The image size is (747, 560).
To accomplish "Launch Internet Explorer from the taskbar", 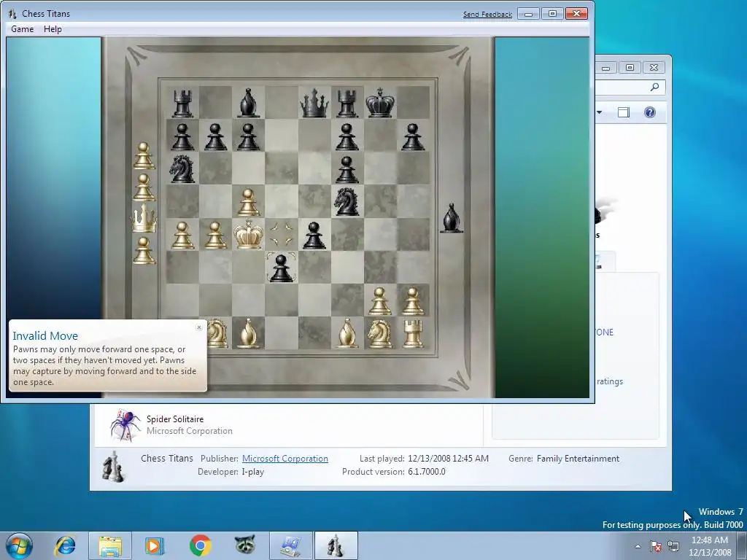I will tap(65, 545).
